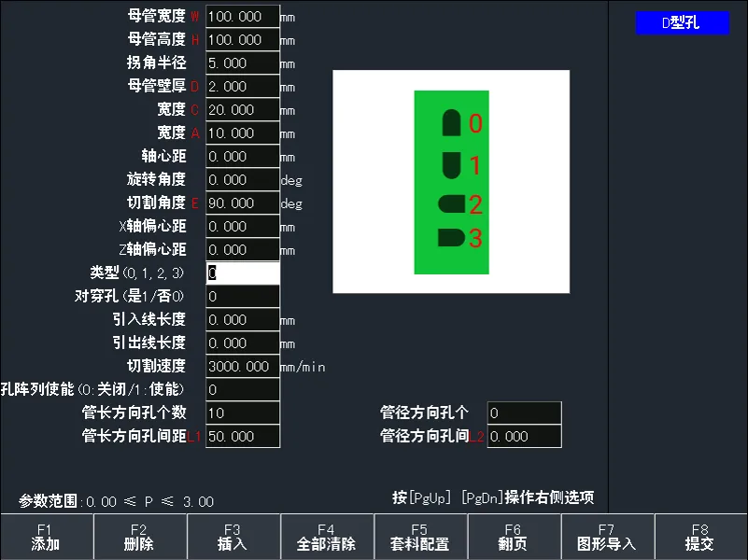The image size is (748, 560).
Task: Click F6 翻页 button
Action: point(515,537)
